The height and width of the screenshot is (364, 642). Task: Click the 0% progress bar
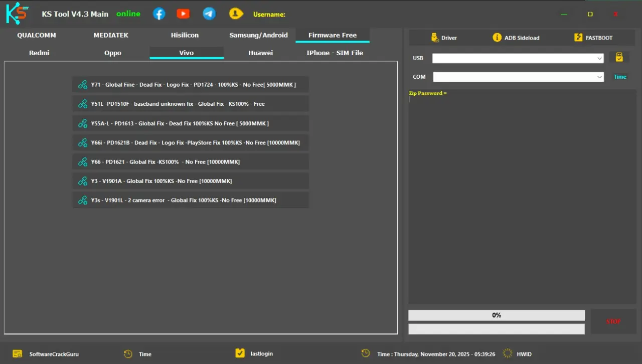pos(497,315)
